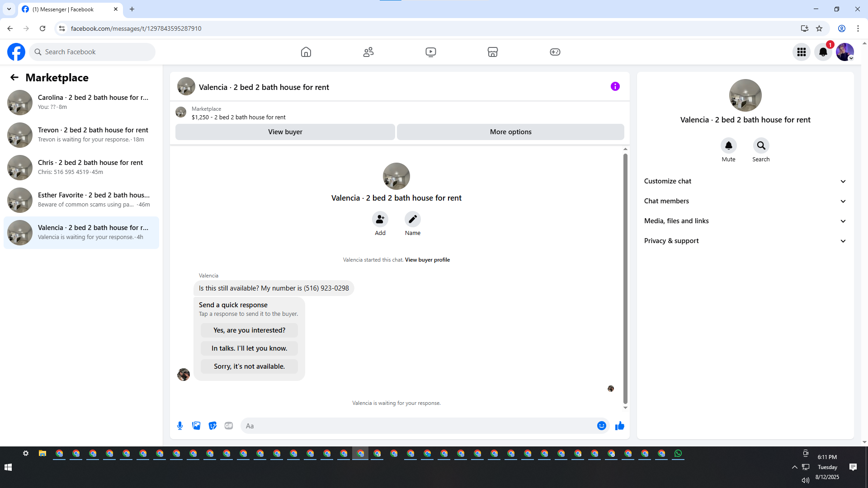Choose a sticker icon in composer
This screenshot has height=488, width=868.
[212, 426]
